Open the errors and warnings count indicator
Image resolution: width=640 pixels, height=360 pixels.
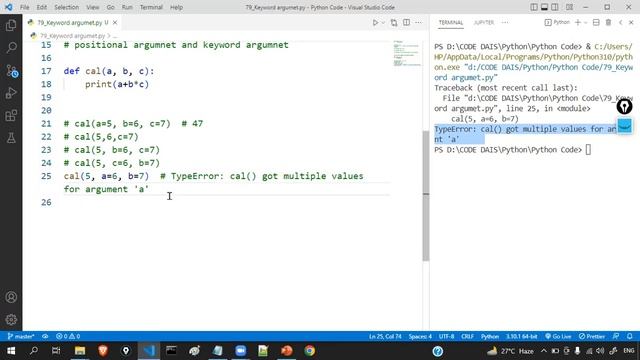pos(68,336)
